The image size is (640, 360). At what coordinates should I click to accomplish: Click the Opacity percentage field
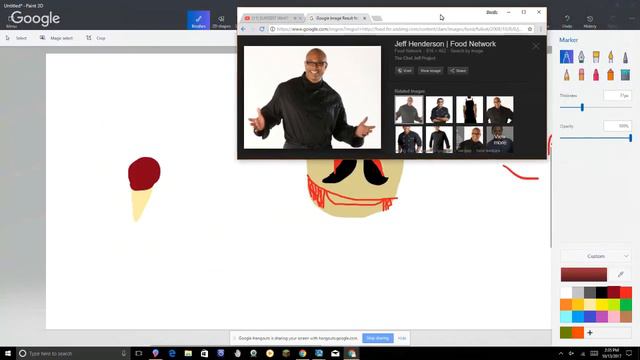point(617,126)
